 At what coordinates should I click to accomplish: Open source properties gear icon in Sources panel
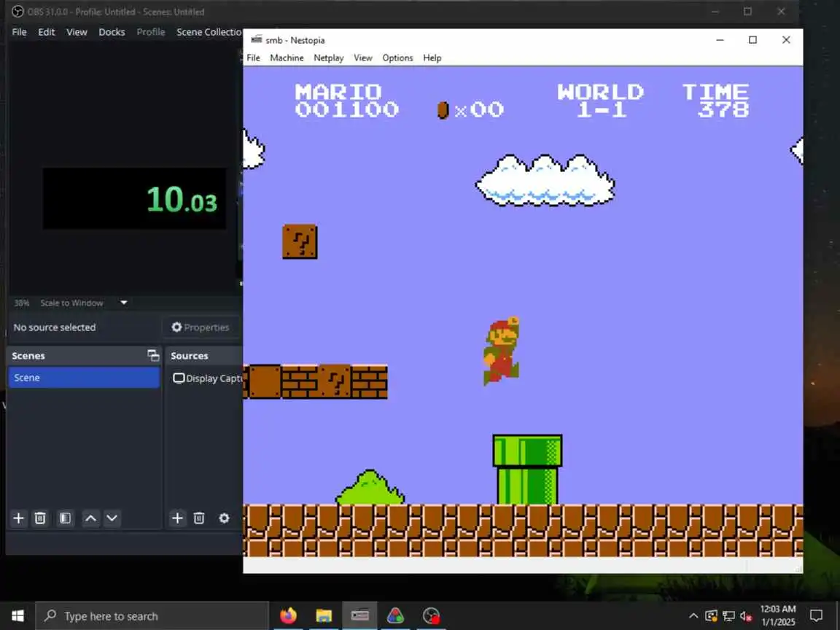pos(224,518)
